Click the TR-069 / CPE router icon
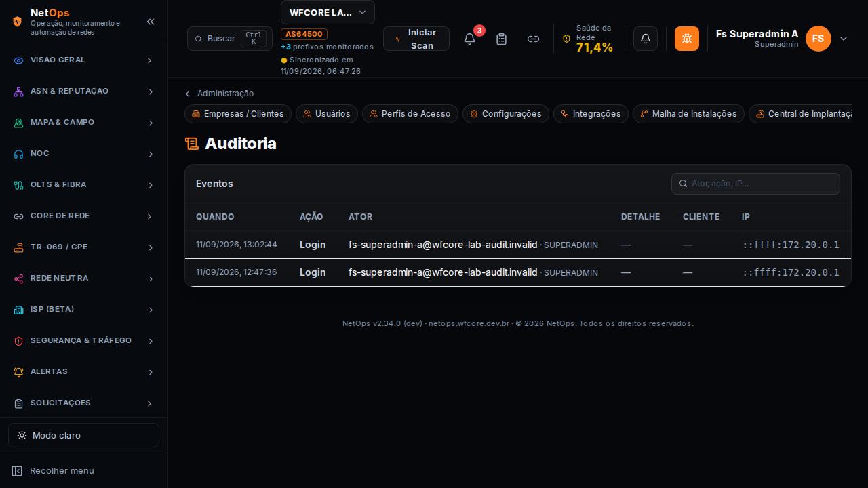This screenshot has width=868, height=488. 18,247
